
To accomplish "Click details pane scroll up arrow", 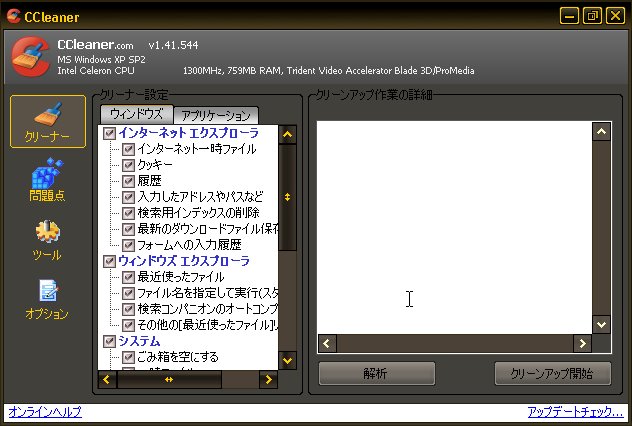I will pos(601,131).
